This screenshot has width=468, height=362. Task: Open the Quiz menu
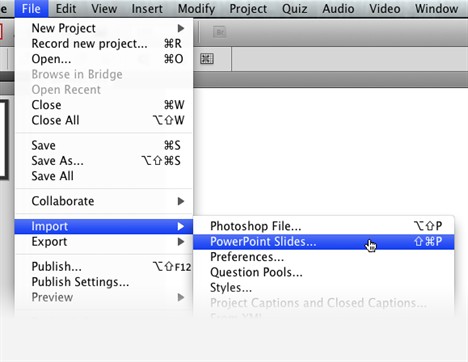tap(295, 9)
